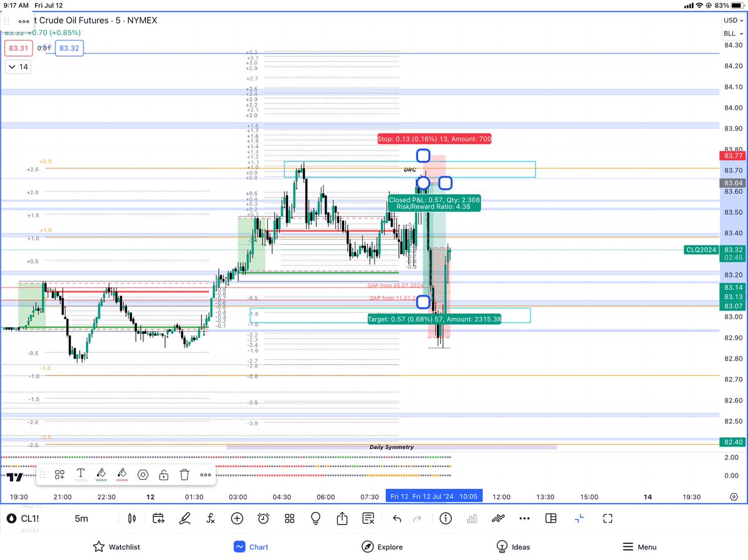748x560 pixels.
Task: Open the symbol info circle icon
Action: tap(446, 518)
